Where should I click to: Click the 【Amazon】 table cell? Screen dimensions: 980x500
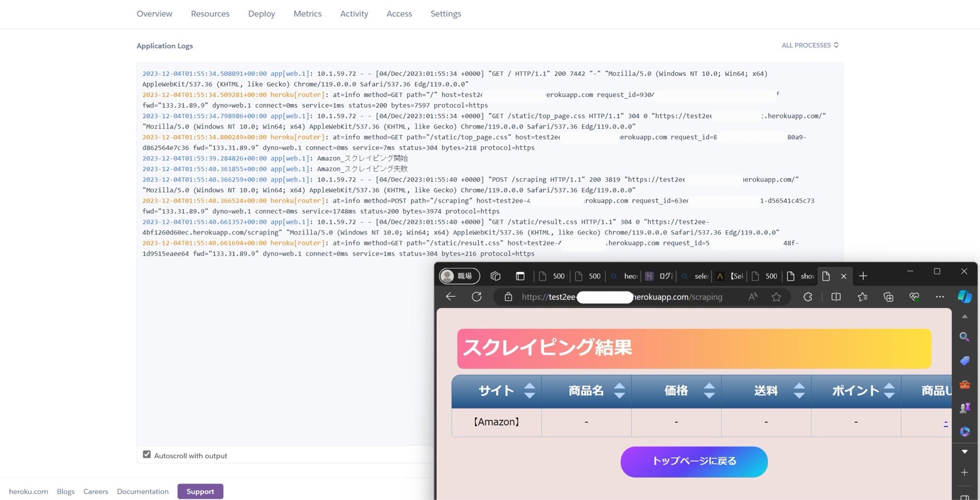(x=497, y=422)
